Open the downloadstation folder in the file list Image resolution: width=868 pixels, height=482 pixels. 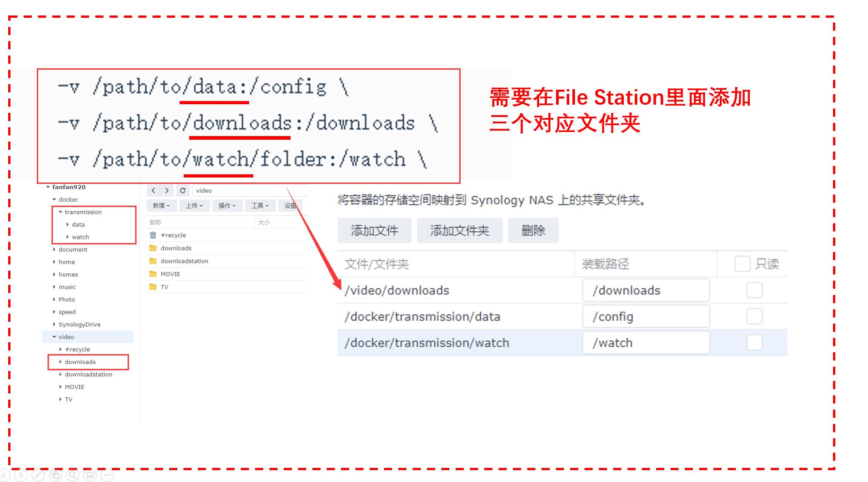[184, 261]
